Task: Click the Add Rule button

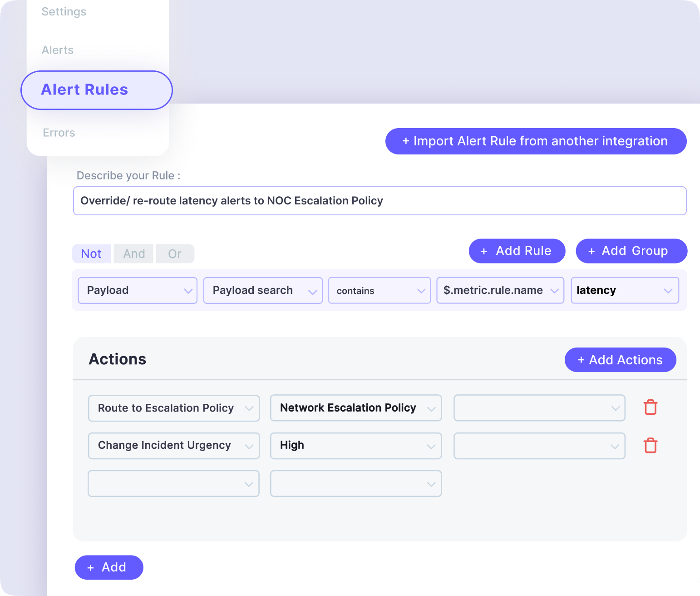Action: point(517,251)
